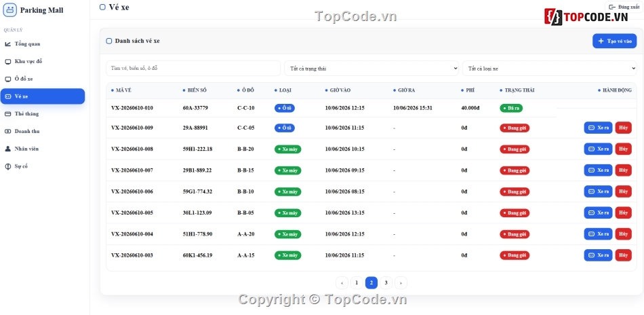Viewport: 644px width, 315px height.
Task: Click Đang gửi badge for VX-20260610-005
Action: 515,213
